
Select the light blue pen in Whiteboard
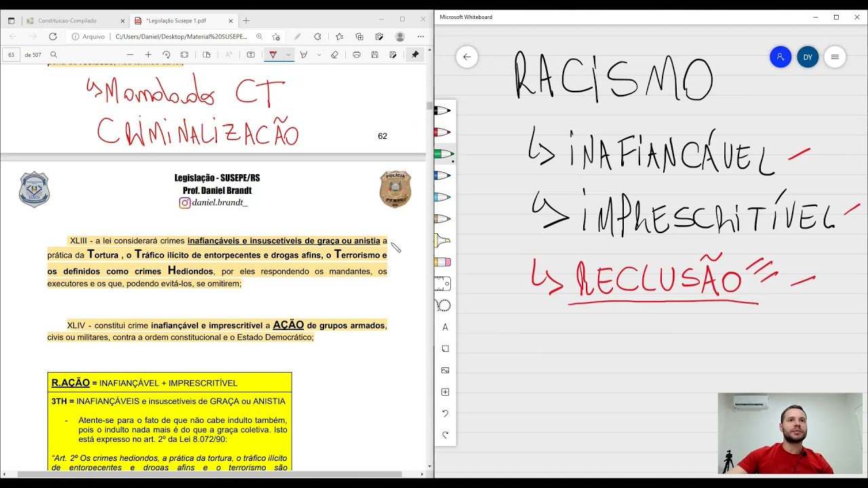tap(443, 197)
